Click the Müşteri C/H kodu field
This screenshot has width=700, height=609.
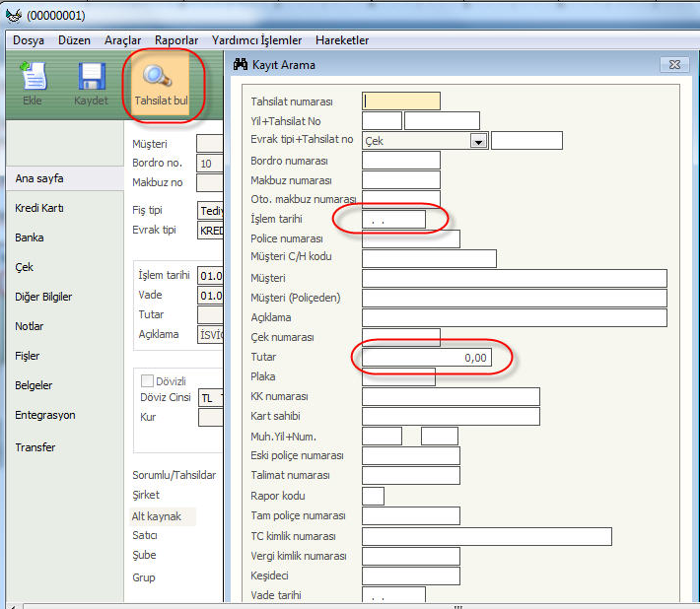click(429, 258)
